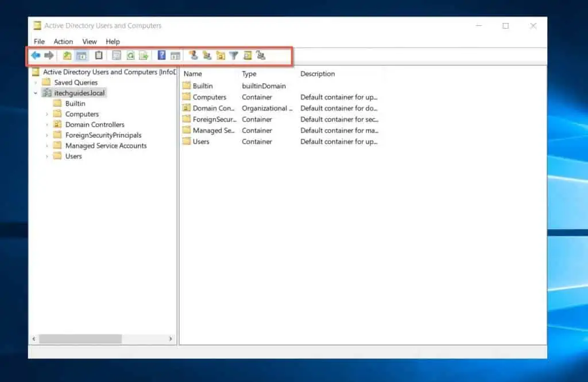
Task: Expand the Computers tree node
Action: 47,114
